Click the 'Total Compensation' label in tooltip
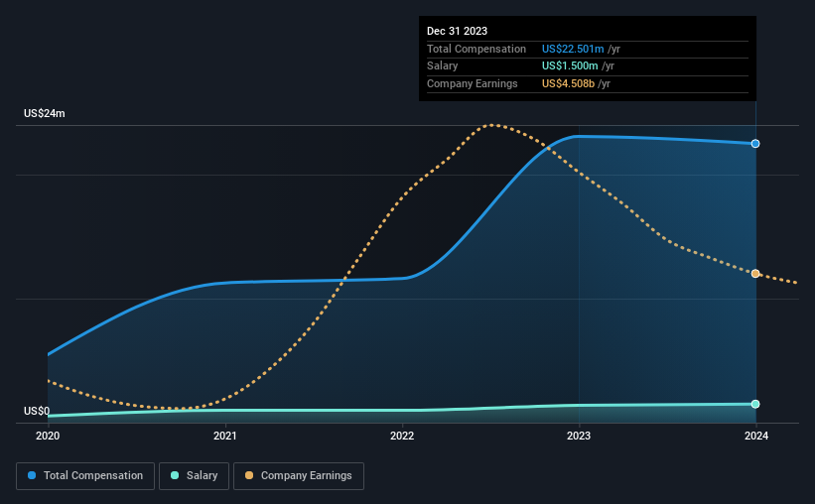The height and width of the screenshot is (504, 815). click(x=476, y=49)
